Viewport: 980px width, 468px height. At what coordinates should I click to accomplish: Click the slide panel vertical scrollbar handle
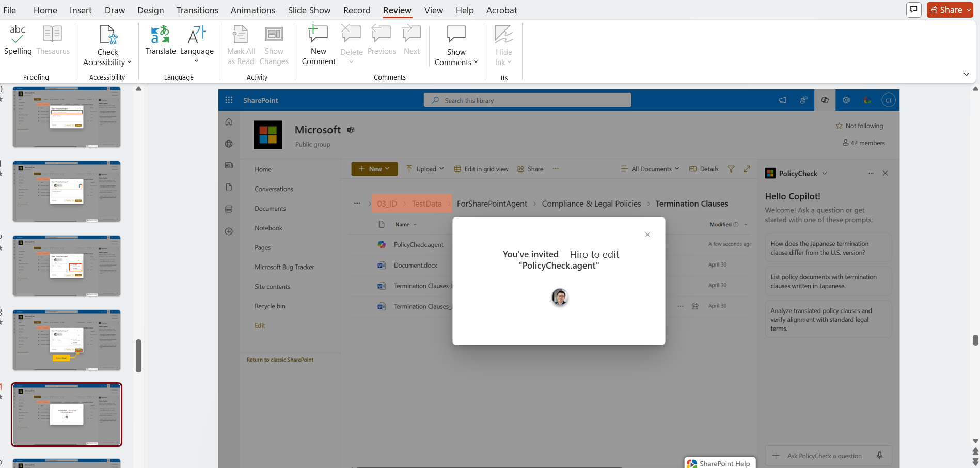(138, 355)
